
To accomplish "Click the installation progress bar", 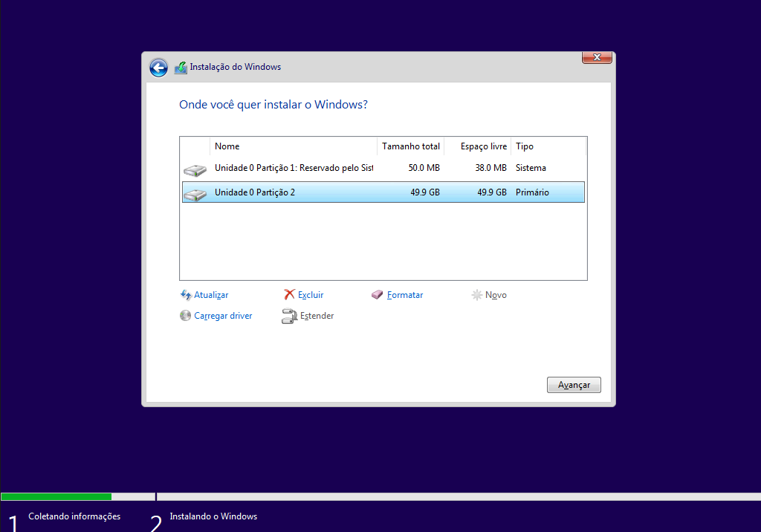I will pos(380,496).
